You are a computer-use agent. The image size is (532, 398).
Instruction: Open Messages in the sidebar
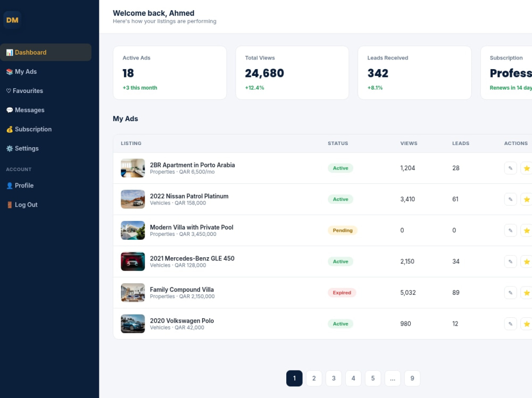pyautogui.click(x=45, y=110)
